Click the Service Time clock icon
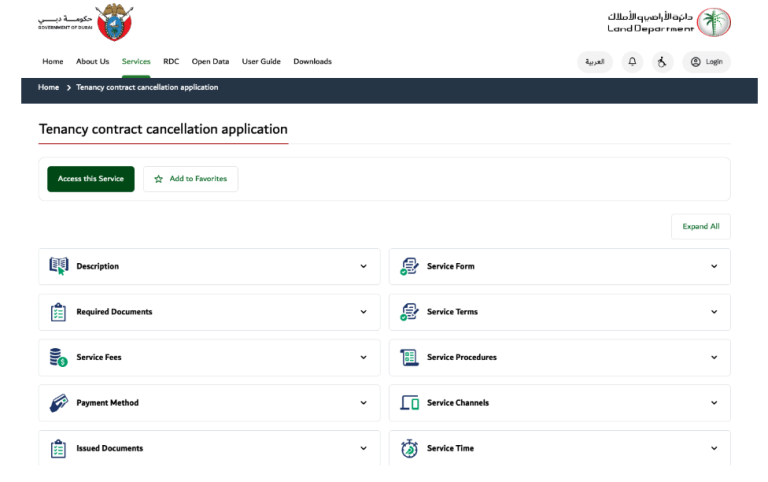 point(409,448)
